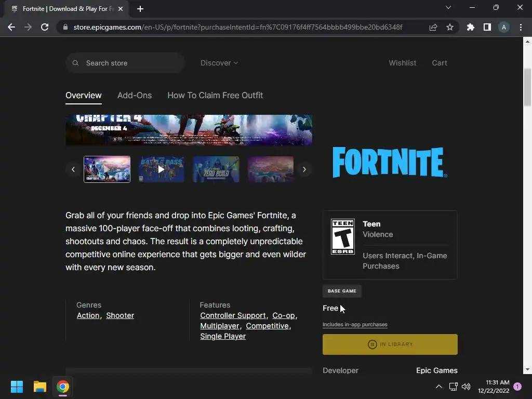Screen dimensions: 532x399
Task: Click the Epic Games developer name
Action: pos(436,370)
